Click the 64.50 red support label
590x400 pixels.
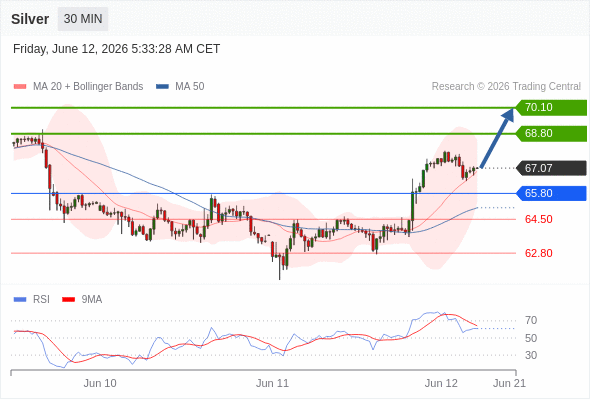539,219
